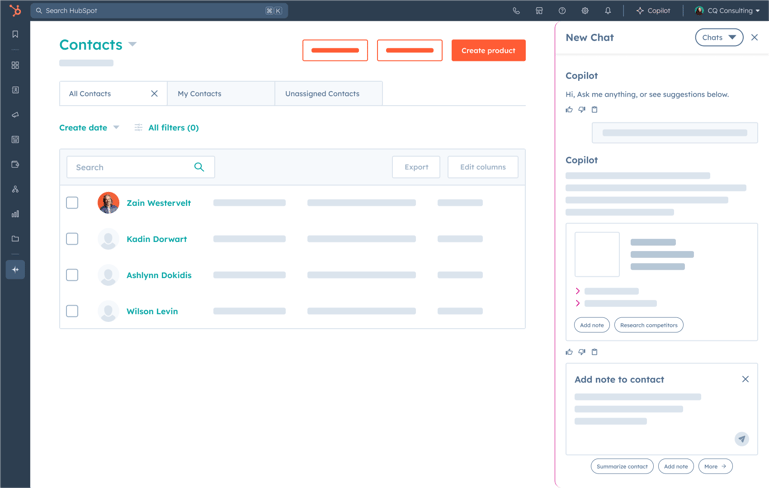Image resolution: width=769 pixels, height=488 pixels.
Task: Thumbs down the Copilot greeting message
Action: point(582,109)
